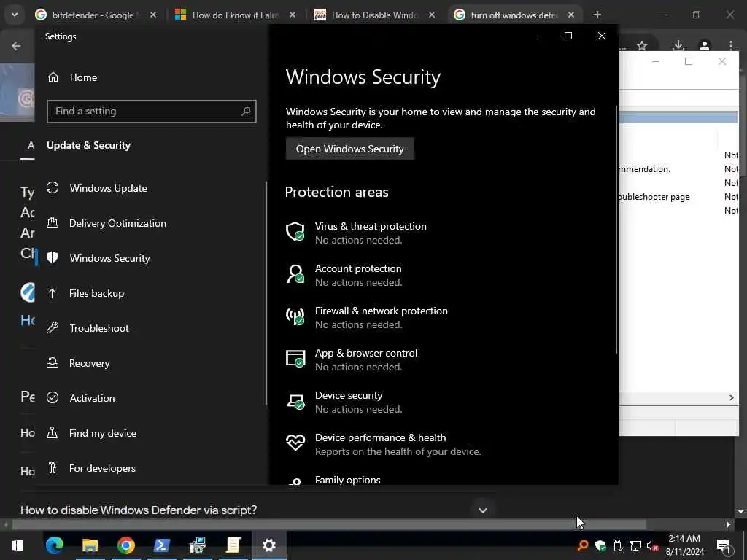Image resolution: width=747 pixels, height=560 pixels.
Task: Click the Device security laptop icon
Action: point(295,402)
